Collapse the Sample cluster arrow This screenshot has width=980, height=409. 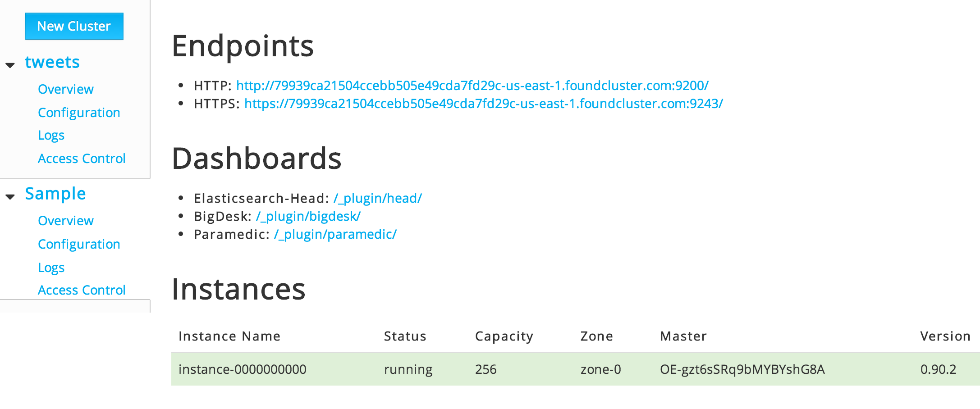10,197
